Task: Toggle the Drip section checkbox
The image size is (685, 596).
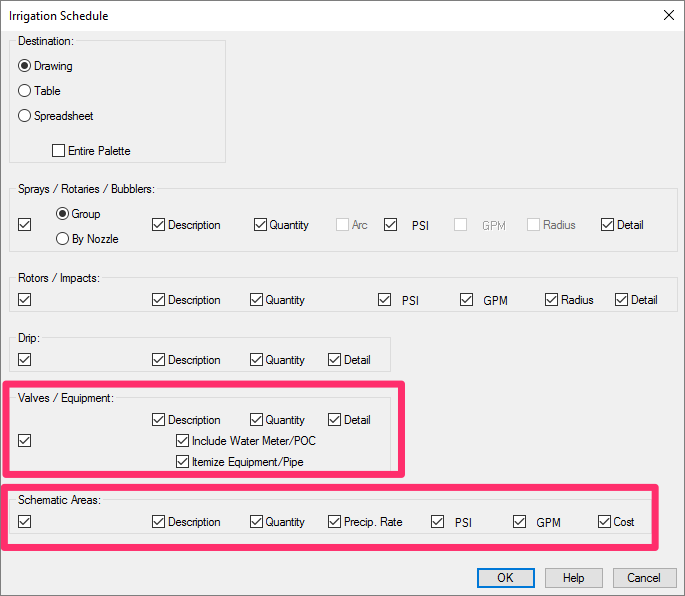Action: point(24,360)
